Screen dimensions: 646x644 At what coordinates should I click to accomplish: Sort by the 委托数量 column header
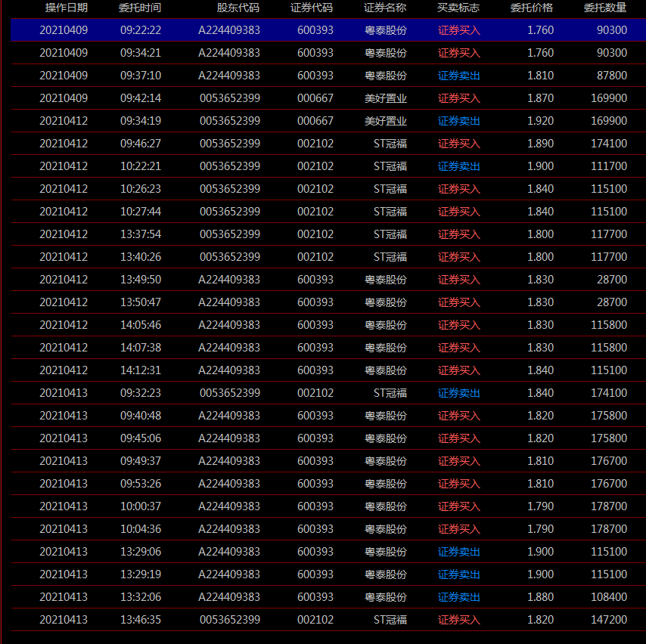[605, 8]
